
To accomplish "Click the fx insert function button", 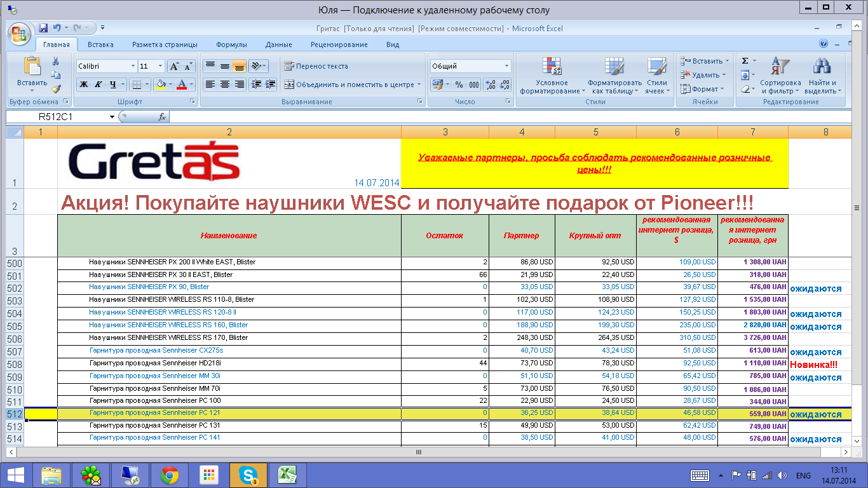I will (x=162, y=117).
